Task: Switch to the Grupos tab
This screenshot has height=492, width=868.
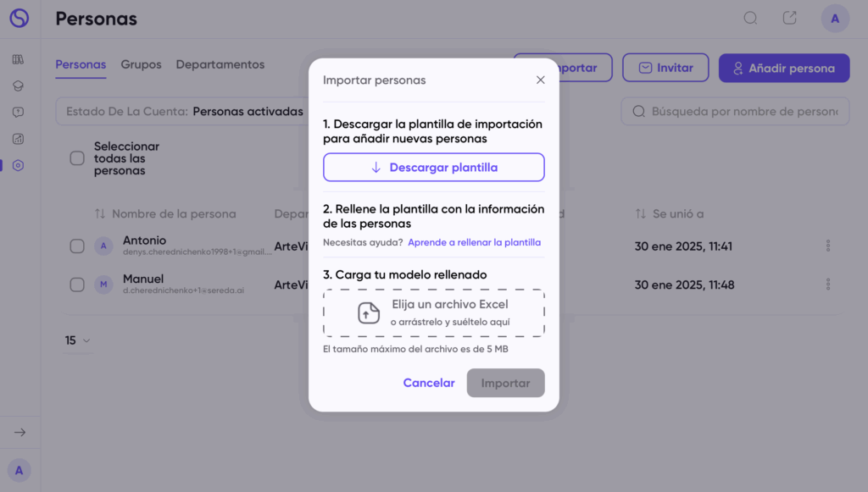Action: click(142, 64)
